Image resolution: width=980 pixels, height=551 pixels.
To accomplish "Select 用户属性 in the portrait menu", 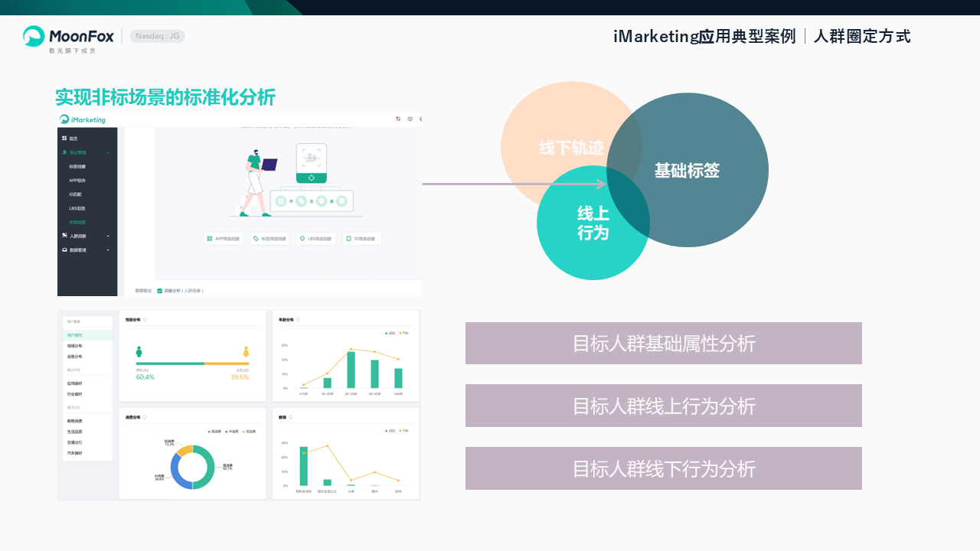I will (x=75, y=335).
